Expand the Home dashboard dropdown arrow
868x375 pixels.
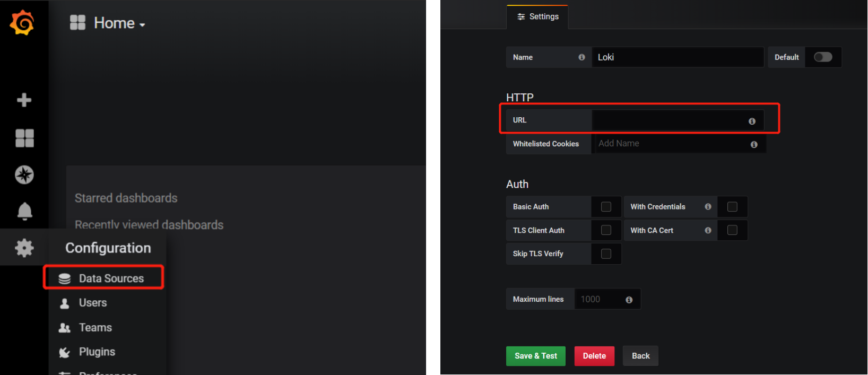(142, 25)
